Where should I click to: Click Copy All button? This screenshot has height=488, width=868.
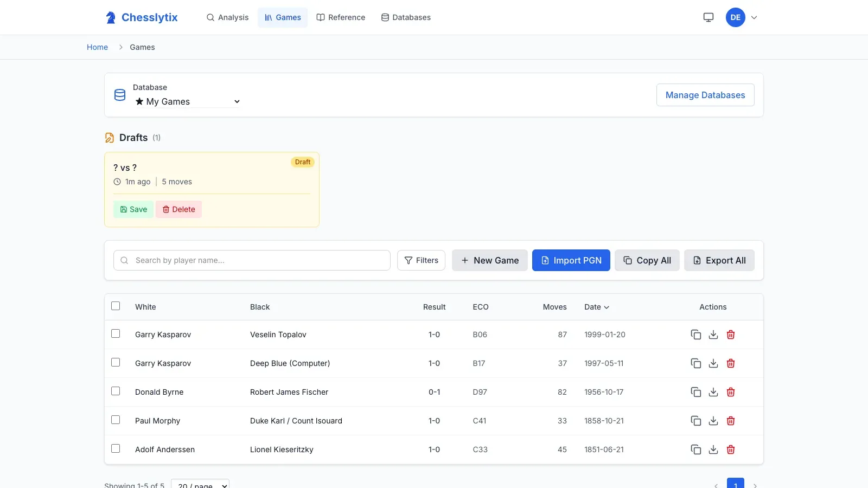(647, 260)
